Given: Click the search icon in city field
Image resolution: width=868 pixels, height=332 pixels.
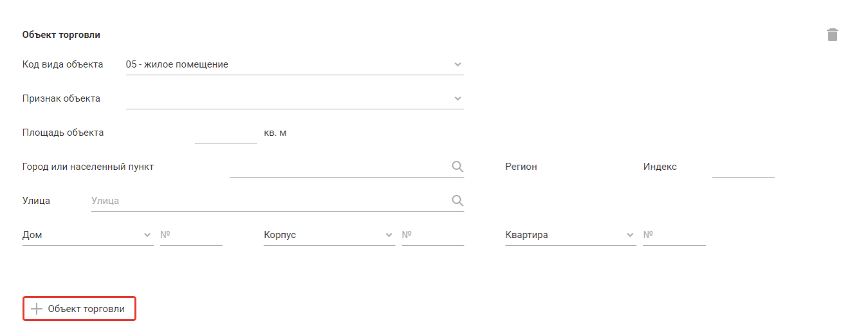Looking at the screenshot, I should pos(457,167).
